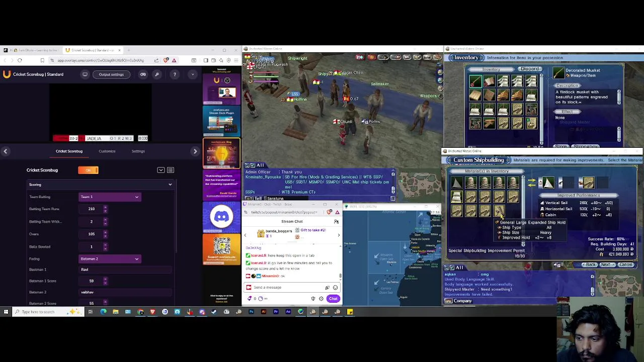The height and width of the screenshot is (362, 644).
Task: Open the Team Batting dropdown showing Team 1
Action: click(x=109, y=197)
